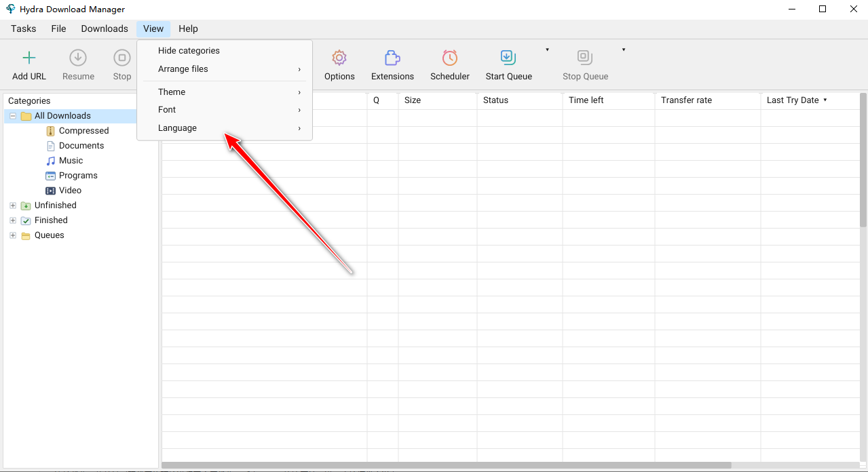Open the Language submenu
This screenshot has width=868, height=472.
point(225,128)
